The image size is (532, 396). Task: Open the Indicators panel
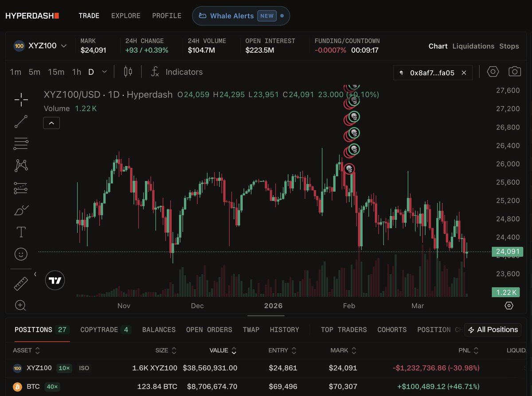pos(176,72)
